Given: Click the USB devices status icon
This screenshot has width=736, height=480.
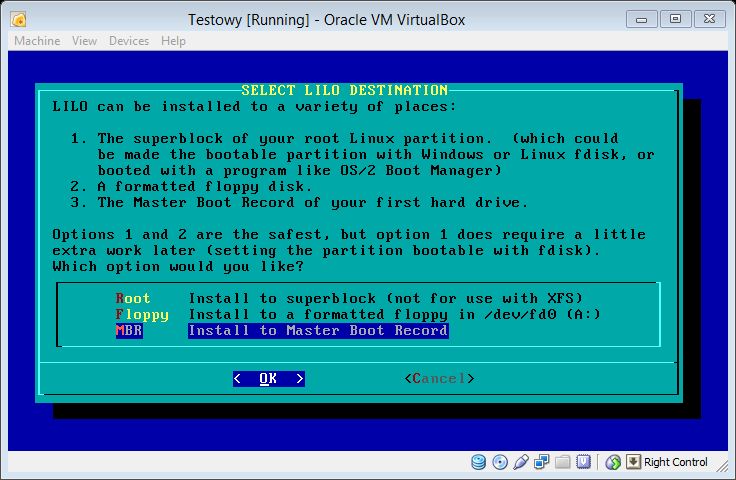Looking at the screenshot, I should point(521,462).
